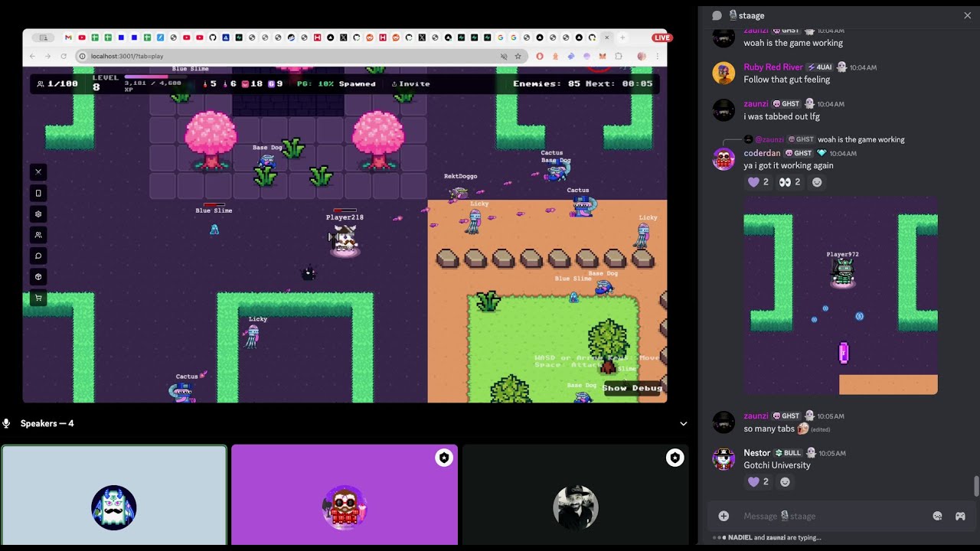Open the shopping cart shop icon
980x551 pixels.
pos(38,298)
